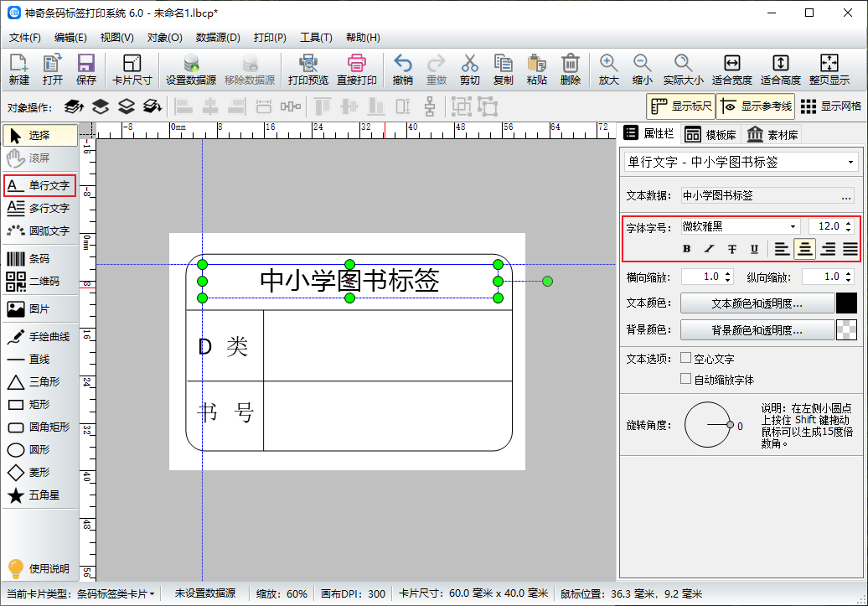Undo with the 撤销 icon
This screenshot has width=868, height=606.
(x=402, y=70)
